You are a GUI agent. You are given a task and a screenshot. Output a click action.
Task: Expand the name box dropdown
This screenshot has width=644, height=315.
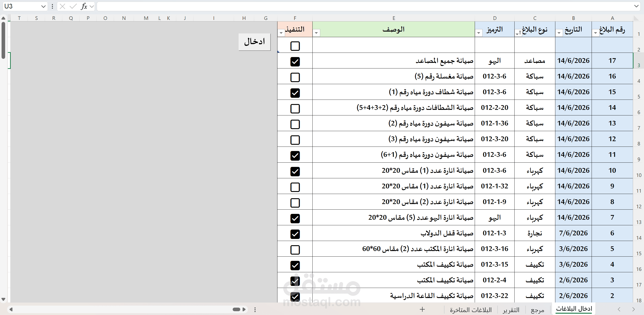click(x=43, y=6)
